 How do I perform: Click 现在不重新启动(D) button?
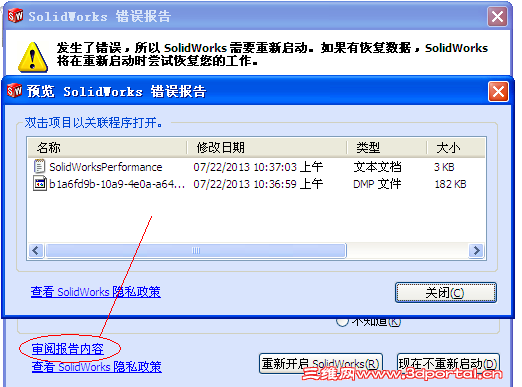coord(448,364)
